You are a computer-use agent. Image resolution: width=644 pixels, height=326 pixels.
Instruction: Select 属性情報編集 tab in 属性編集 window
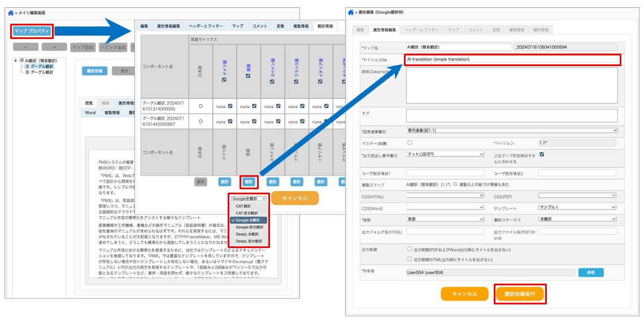pos(384,29)
